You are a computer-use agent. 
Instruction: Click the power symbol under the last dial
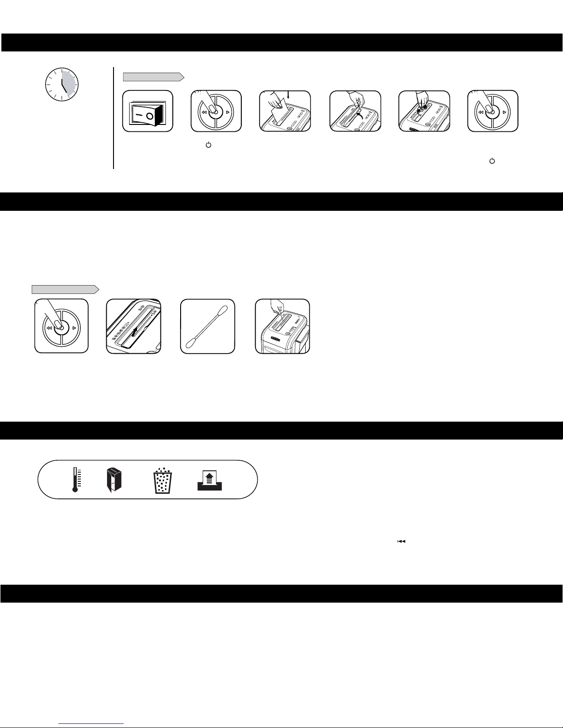point(492,162)
